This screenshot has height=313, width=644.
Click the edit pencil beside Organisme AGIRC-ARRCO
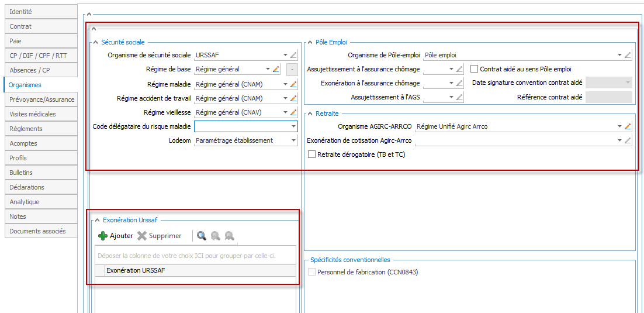click(628, 127)
